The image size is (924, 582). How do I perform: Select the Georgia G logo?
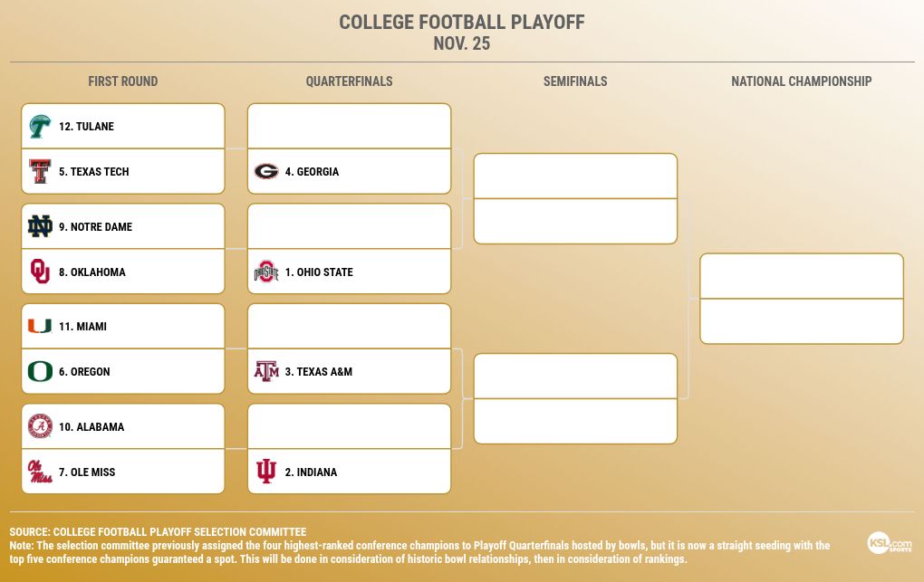(265, 172)
